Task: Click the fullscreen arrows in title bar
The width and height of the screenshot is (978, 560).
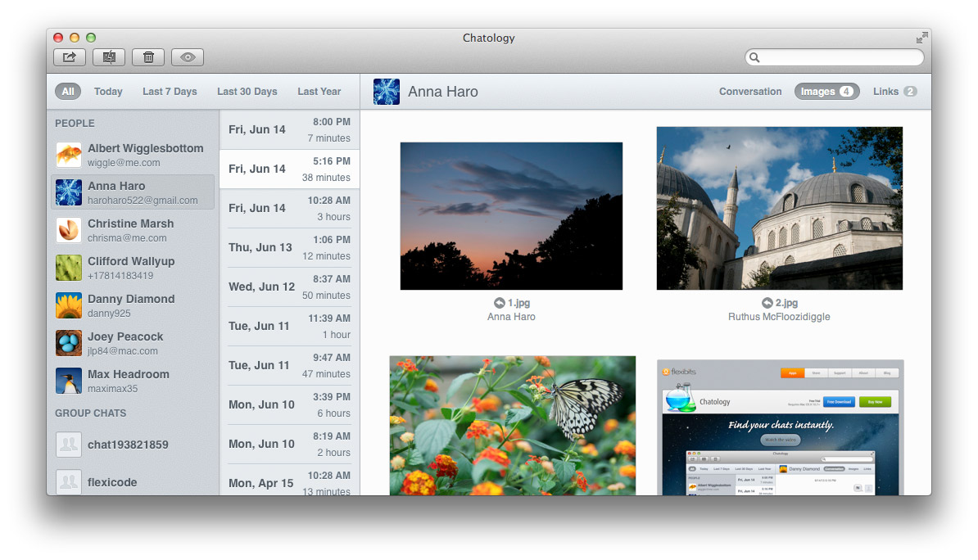Action: coord(922,38)
